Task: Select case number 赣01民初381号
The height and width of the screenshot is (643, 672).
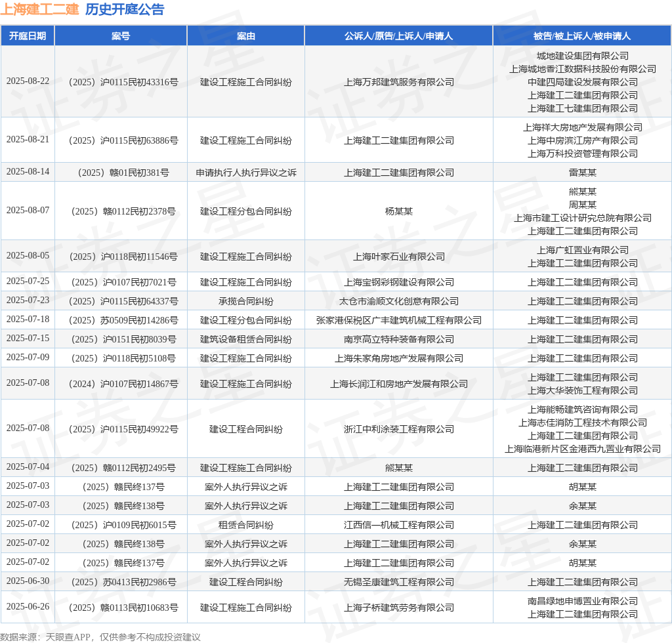Action: [123, 173]
